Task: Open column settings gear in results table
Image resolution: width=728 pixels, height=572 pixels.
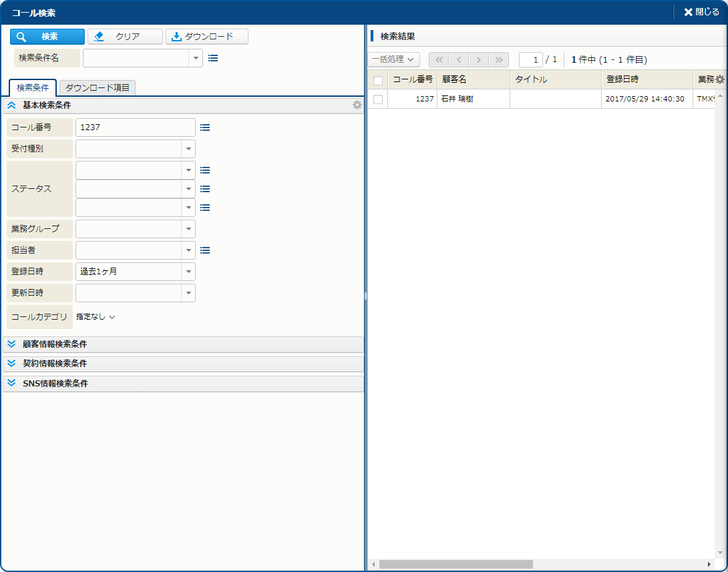Action: 720,79
